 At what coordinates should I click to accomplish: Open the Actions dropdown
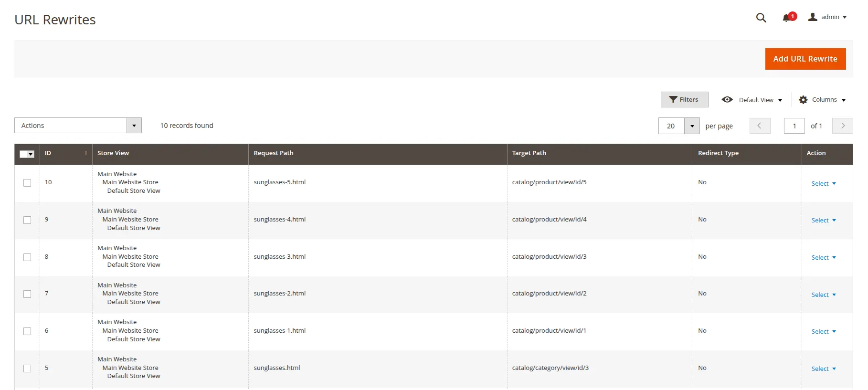pyautogui.click(x=78, y=126)
